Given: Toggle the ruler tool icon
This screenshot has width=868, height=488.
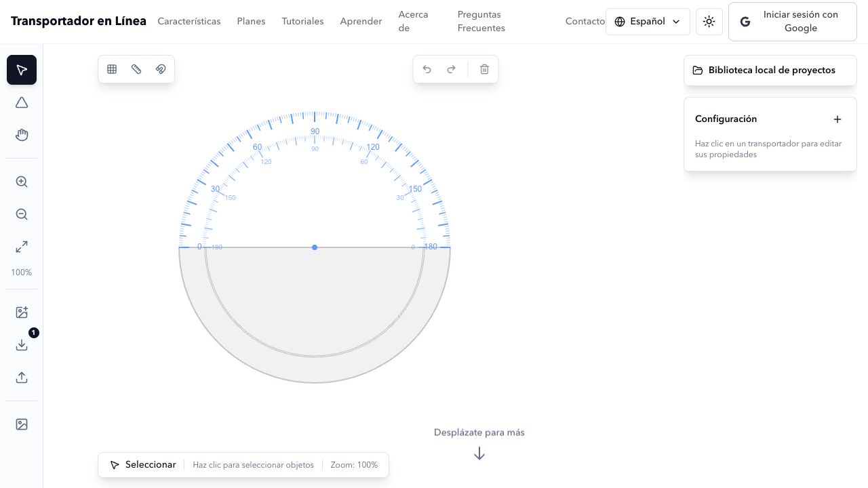Looking at the screenshot, I should point(136,69).
